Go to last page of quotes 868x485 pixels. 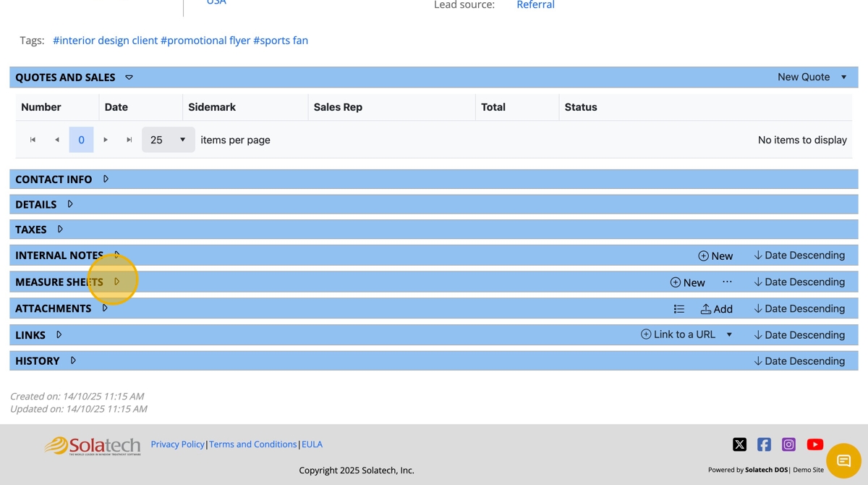tap(129, 140)
